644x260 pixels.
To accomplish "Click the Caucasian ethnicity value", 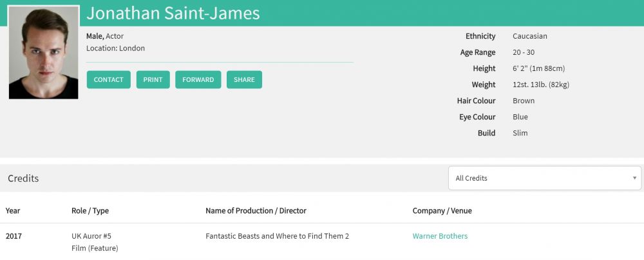I will pyautogui.click(x=529, y=36).
